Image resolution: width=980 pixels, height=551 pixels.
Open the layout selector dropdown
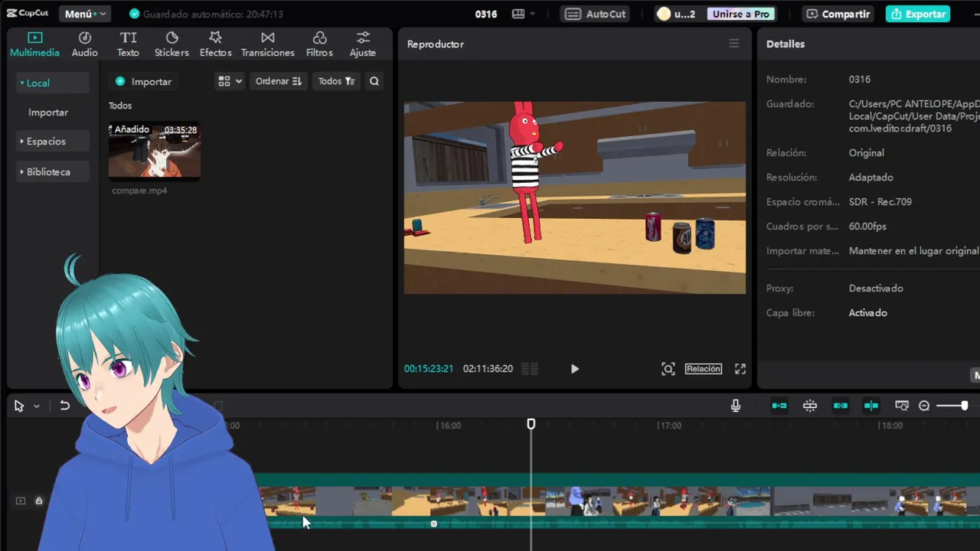524,14
